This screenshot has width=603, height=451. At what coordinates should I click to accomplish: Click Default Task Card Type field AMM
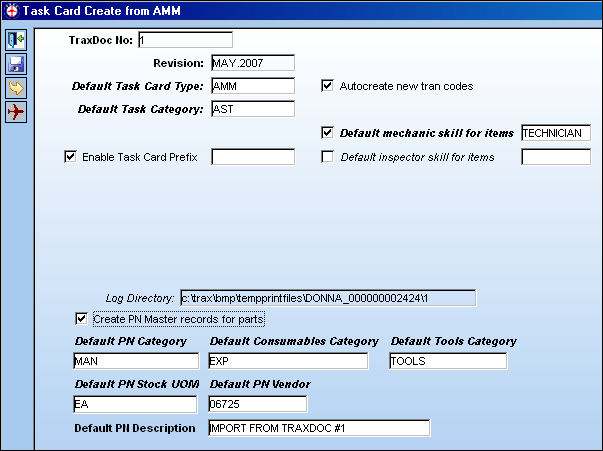tap(253, 86)
